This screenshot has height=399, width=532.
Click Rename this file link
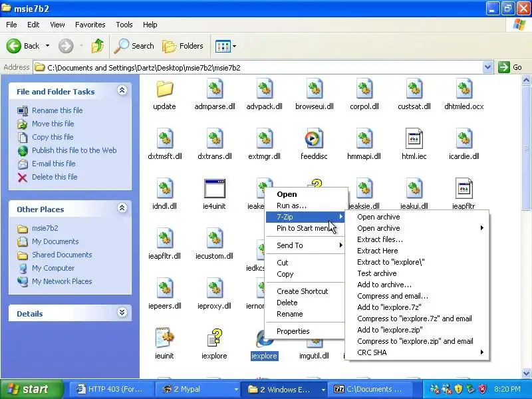57,110
